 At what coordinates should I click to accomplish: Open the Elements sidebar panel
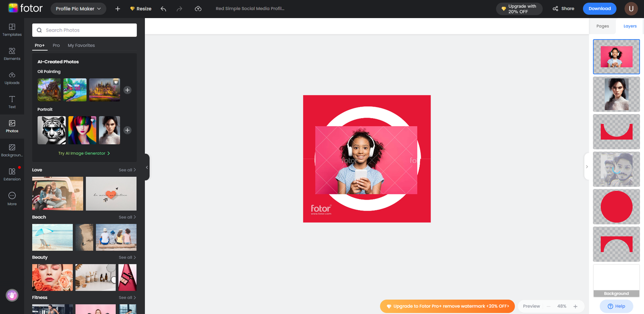pyautogui.click(x=12, y=54)
